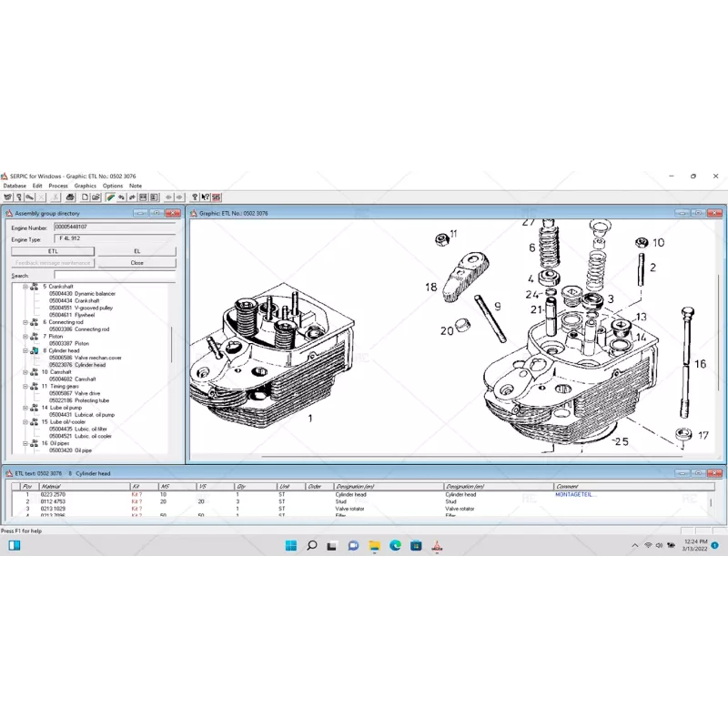Screen dimensions: 728x728
Task: Click the open folder toolbar icon
Action: click(96, 197)
